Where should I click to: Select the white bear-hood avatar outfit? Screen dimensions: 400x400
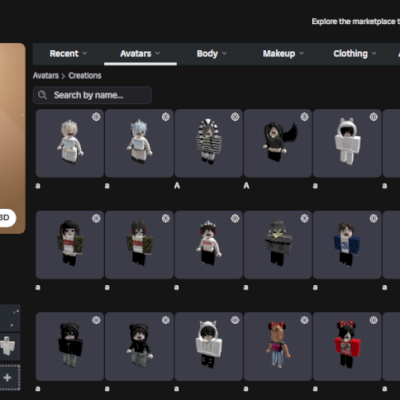347,143
